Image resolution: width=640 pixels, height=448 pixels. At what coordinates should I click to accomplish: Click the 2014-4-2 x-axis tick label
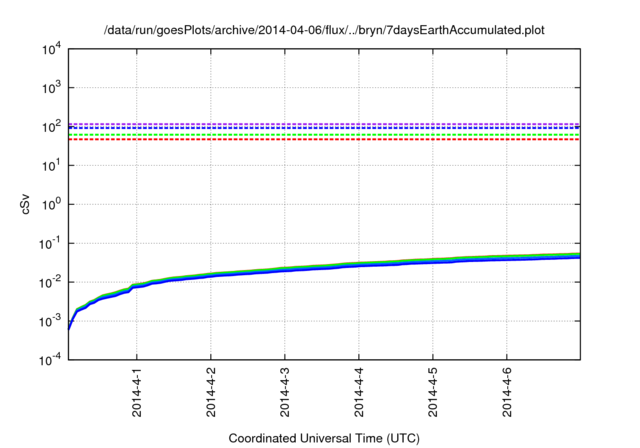(x=211, y=394)
